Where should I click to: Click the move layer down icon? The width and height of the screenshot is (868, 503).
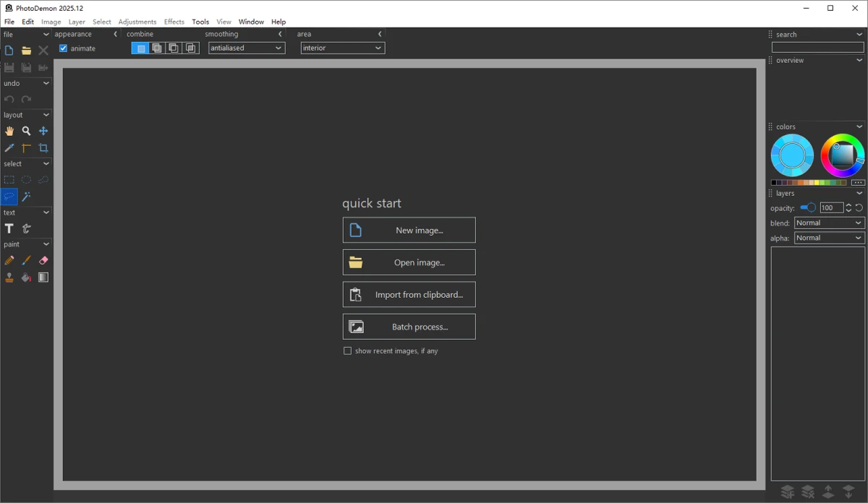coord(848,492)
